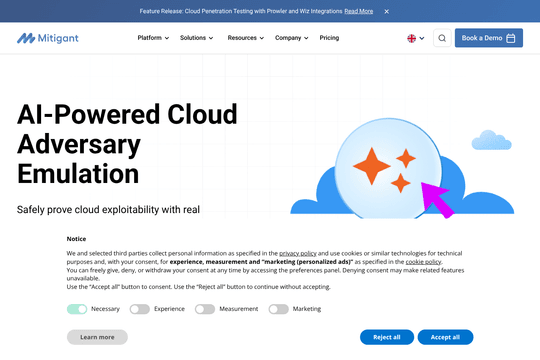This screenshot has width=540, height=360.
Task: Enable the Measurement cookies switch
Action: click(x=205, y=309)
